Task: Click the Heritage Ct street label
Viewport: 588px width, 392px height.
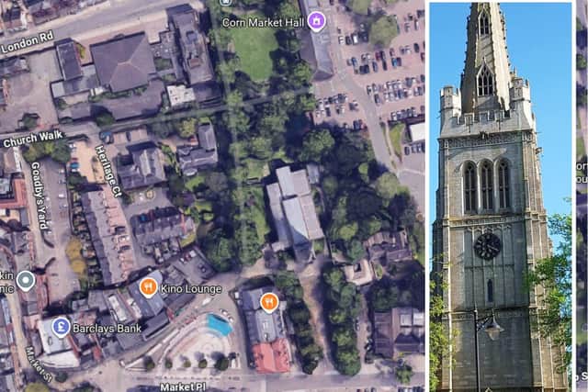Action: (x=108, y=172)
